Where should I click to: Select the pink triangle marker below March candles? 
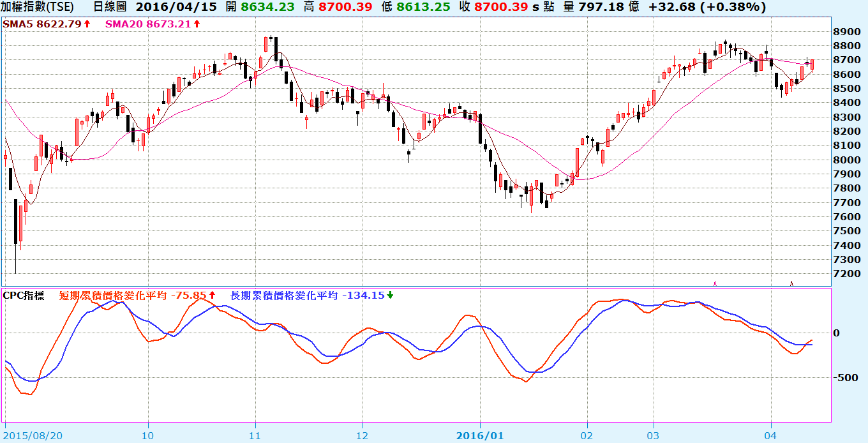[715, 283]
